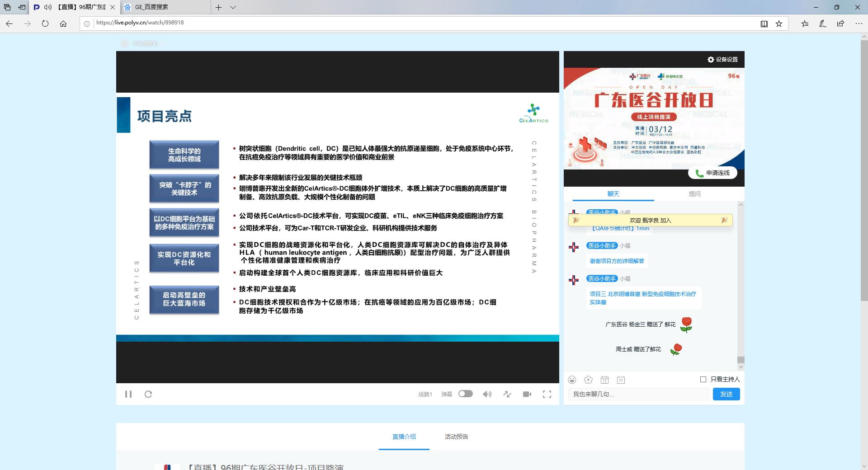Pause the live stream video
Viewport: 868px width, 470px height.
coord(128,394)
